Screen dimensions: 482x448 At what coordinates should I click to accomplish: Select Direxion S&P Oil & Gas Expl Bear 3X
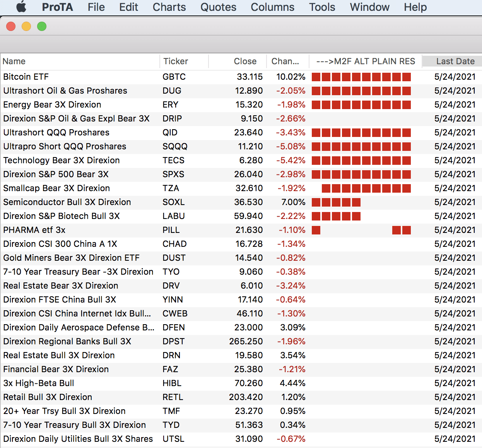[x=241, y=118]
